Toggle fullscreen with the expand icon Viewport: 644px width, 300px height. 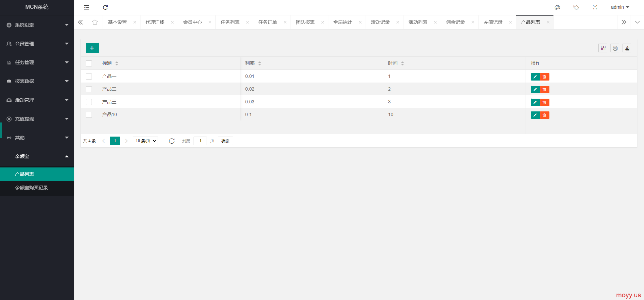click(595, 7)
